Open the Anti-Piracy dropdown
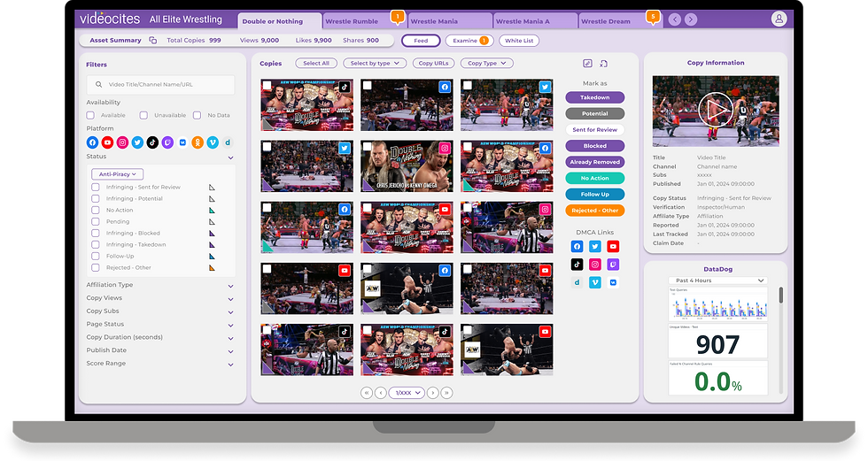The height and width of the screenshot is (461, 868). [x=117, y=174]
